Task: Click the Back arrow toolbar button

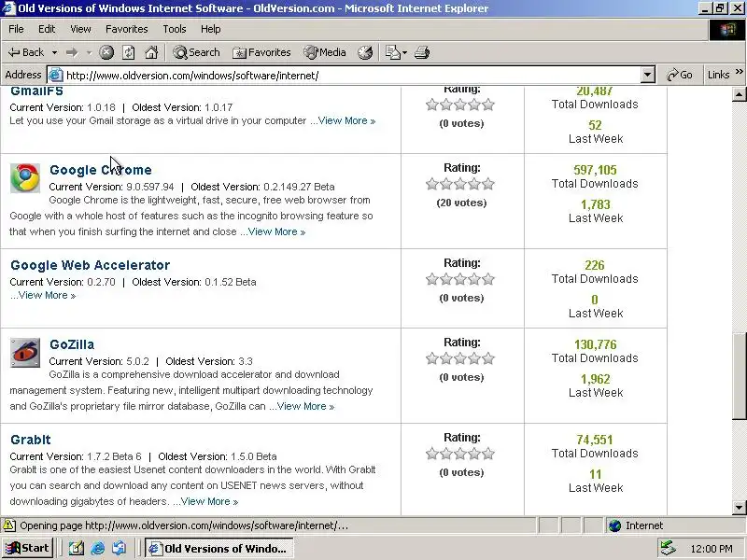Action: (x=26, y=52)
